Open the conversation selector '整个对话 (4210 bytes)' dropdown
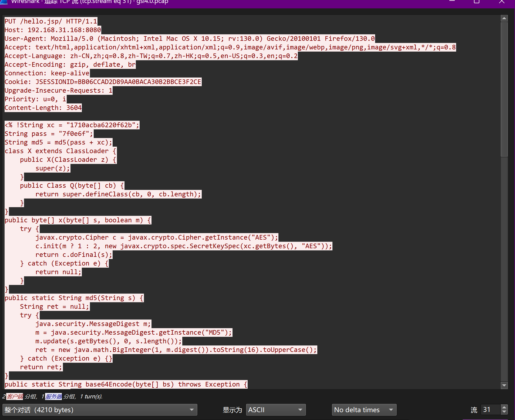 pos(100,410)
